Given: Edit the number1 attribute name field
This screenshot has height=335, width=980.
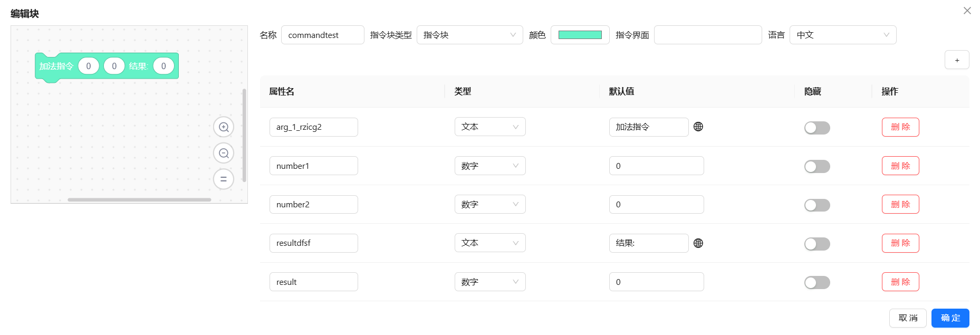Looking at the screenshot, I should click(x=314, y=166).
